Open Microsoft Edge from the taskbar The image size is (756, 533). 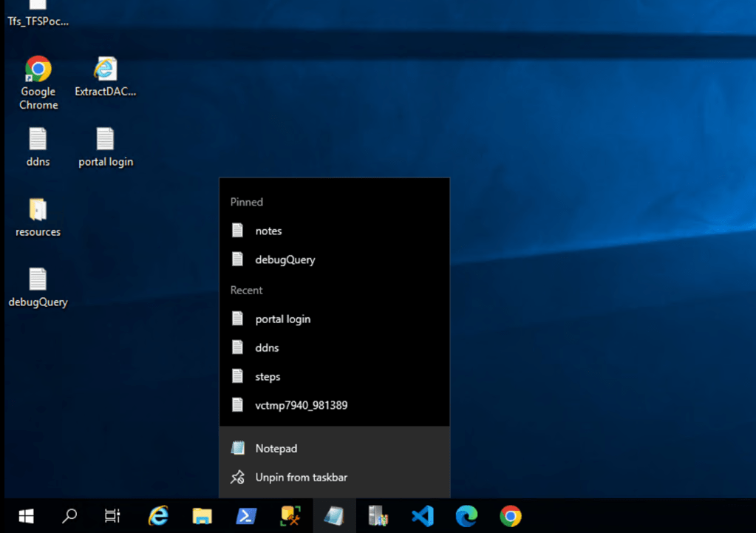click(x=466, y=516)
